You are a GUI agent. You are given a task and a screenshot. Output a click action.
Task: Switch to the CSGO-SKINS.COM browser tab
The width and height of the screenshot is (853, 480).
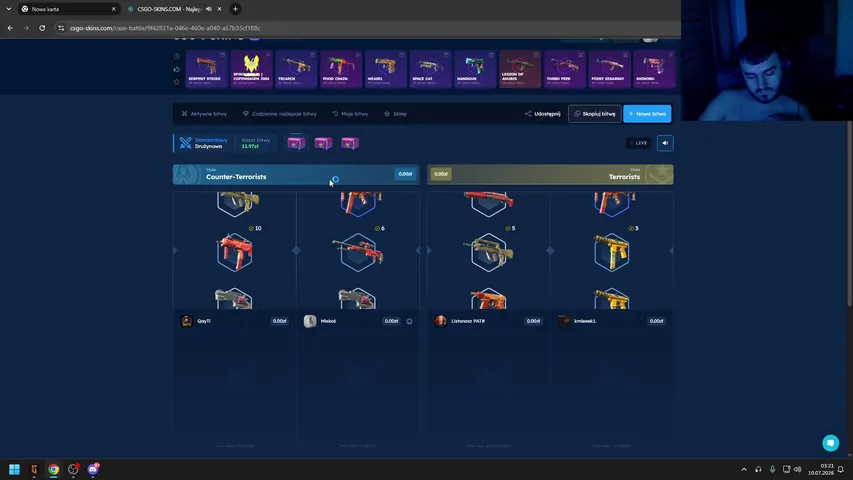tap(170, 9)
